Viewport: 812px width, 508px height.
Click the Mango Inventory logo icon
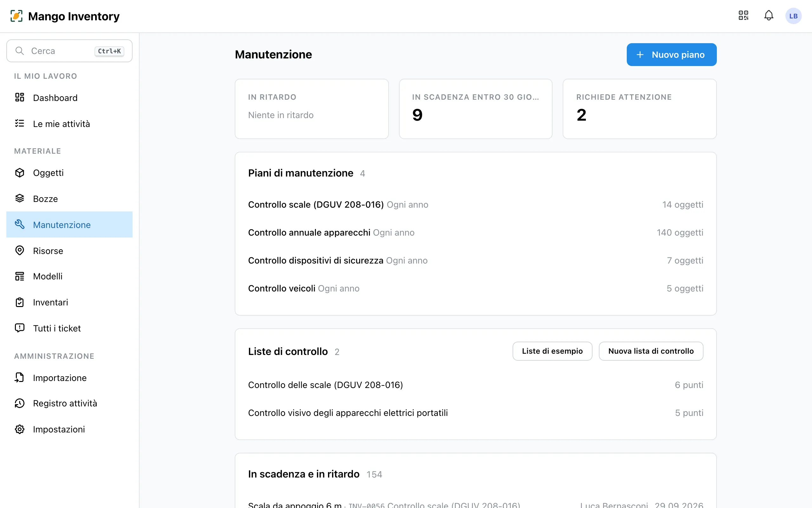coord(16,16)
